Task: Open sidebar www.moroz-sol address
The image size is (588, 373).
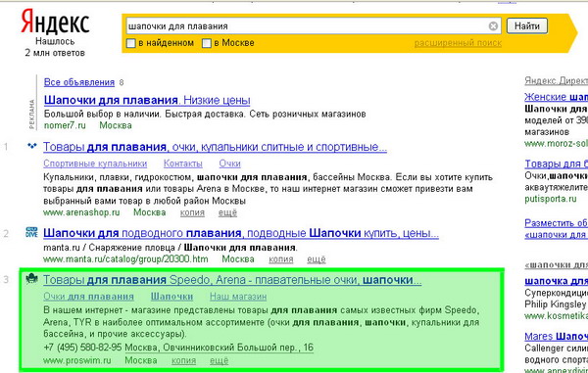Action: [556, 144]
